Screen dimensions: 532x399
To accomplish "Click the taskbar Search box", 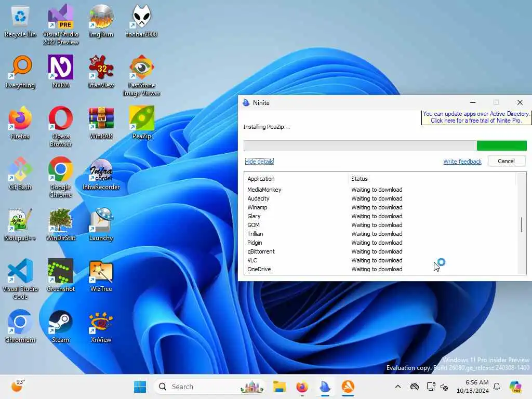I will (x=209, y=387).
